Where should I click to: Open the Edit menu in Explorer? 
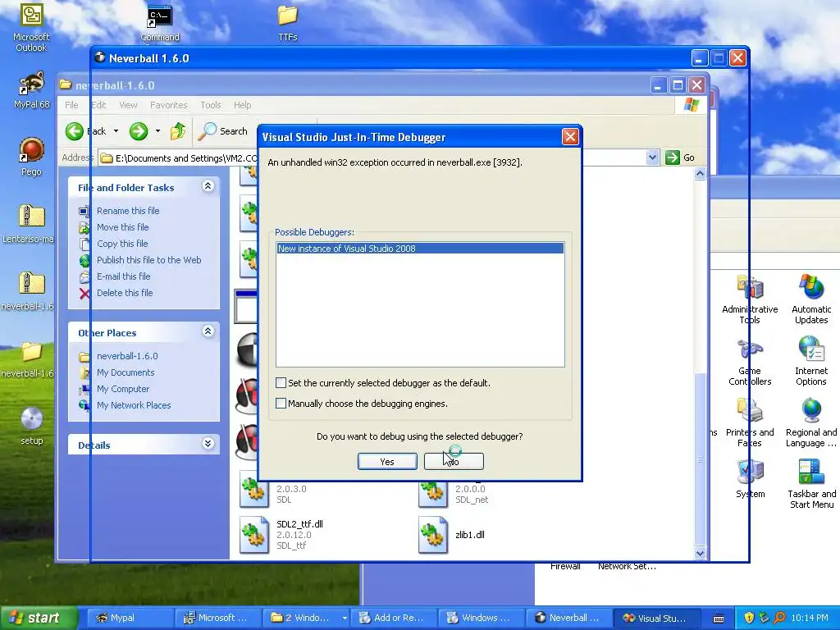(x=98, y=105)
